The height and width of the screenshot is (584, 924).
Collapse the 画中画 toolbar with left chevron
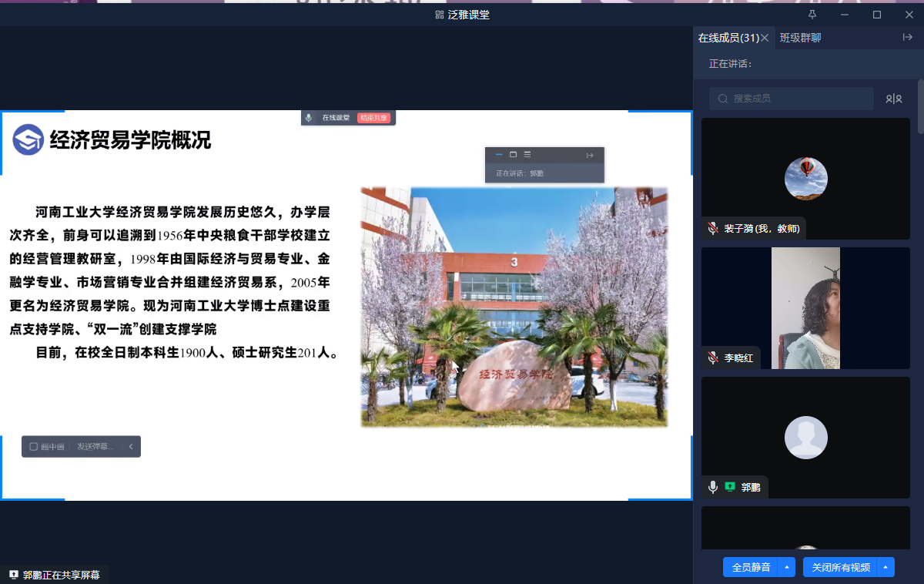pyautogui.click(x=131, y=447)
